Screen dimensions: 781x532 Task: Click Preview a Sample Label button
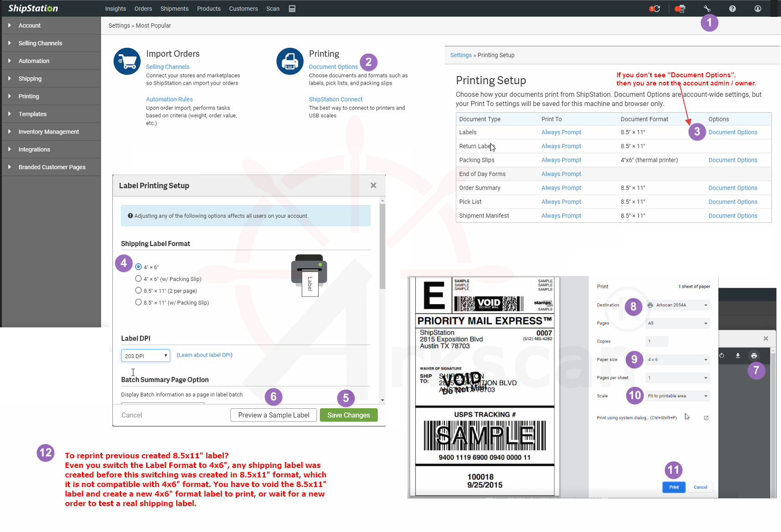pyautogui.click(x=274, y=415)
